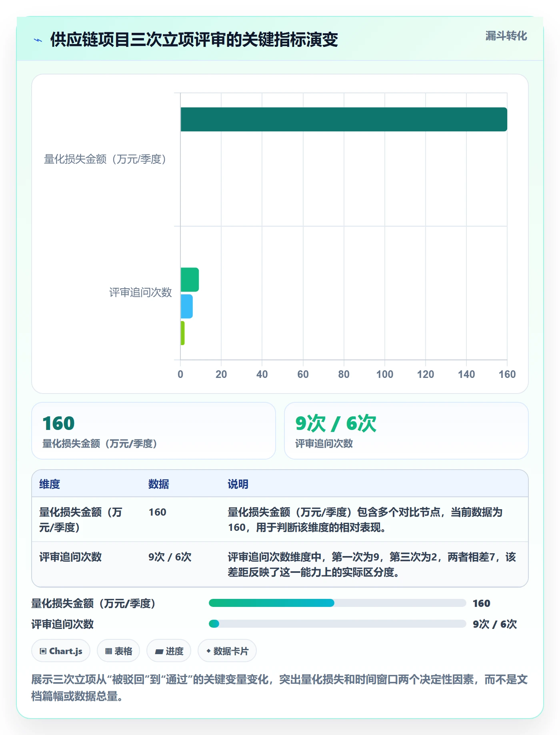Click the 维度 column header

pos(50,484)
